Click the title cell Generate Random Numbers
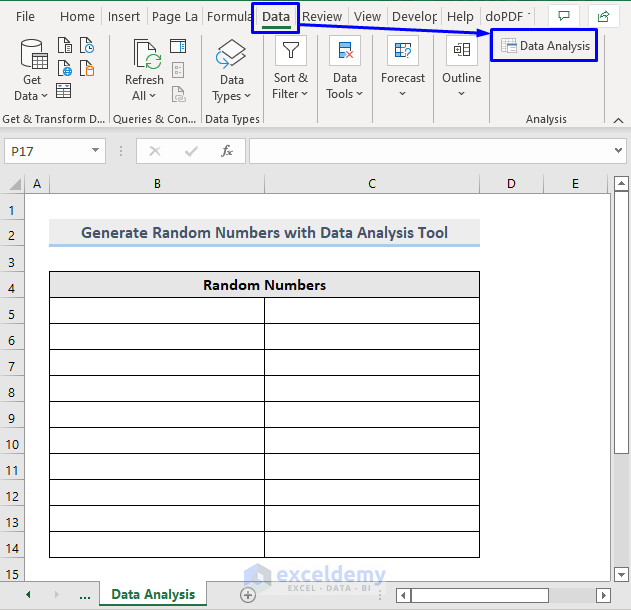The height and width of the screenshot is (610, 631). tap(264, 233)
